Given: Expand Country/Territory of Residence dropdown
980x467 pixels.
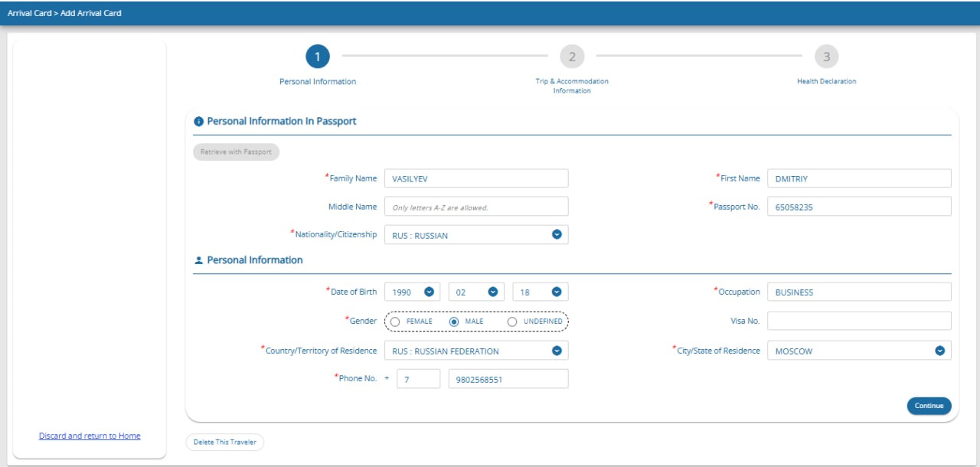Looking at the screenshot, I should [x=557, y=351].
